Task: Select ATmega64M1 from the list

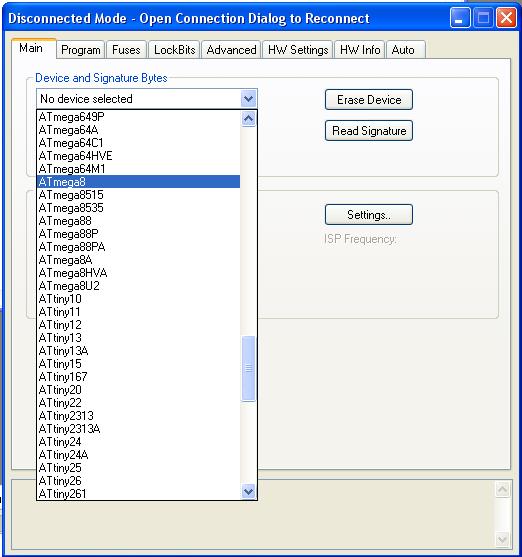Action: 139,169
